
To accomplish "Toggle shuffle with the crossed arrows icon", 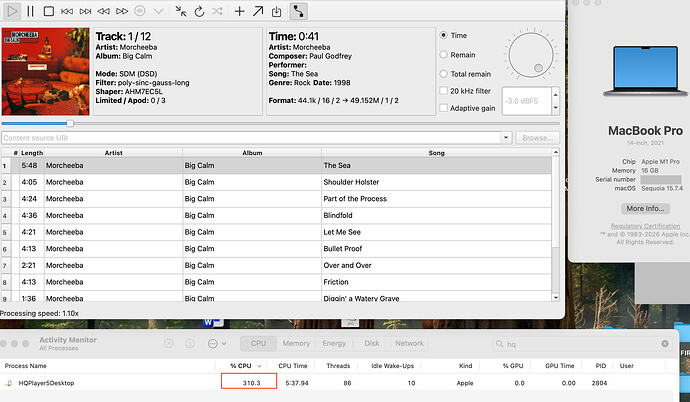I will click(217, 11).
